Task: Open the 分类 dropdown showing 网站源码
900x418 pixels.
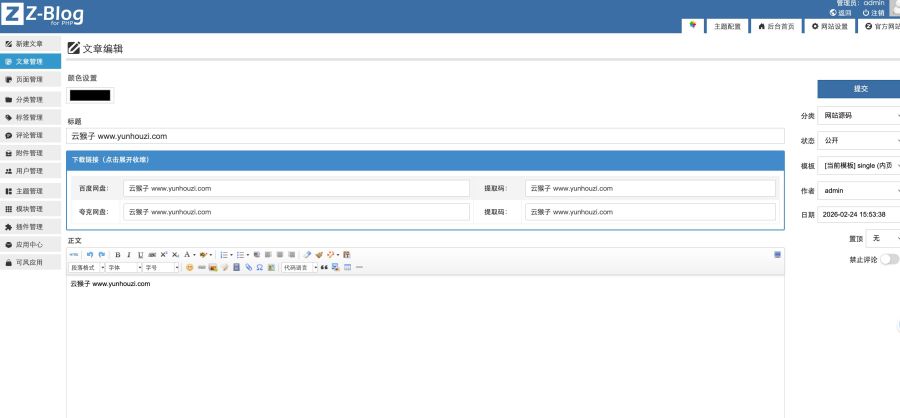Action: [858, 116]
